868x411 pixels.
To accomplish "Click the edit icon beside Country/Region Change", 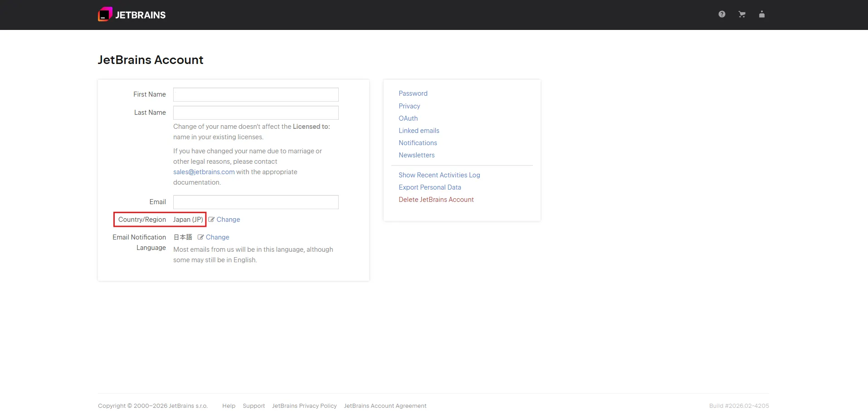I will pyautogui.click(x=211, y=220).
